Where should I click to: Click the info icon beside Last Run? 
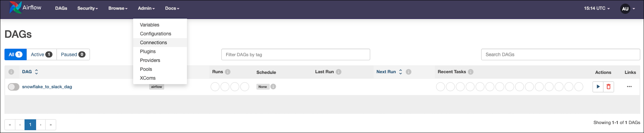tap(338, 72)
